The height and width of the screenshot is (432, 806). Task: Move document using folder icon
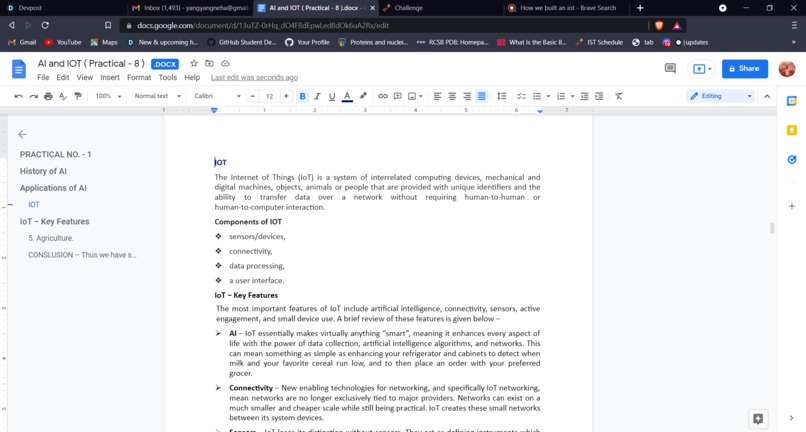pyautogui.click(x=209, y=63)
